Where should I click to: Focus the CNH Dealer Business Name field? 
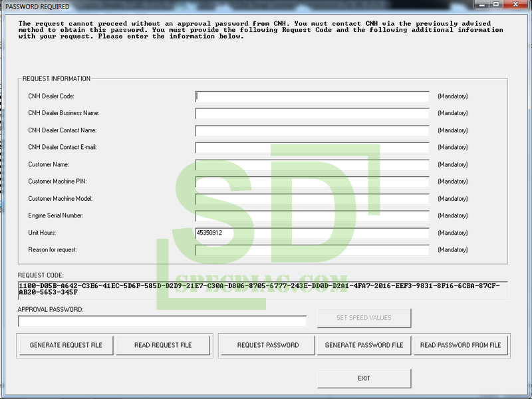coord(312,114)
